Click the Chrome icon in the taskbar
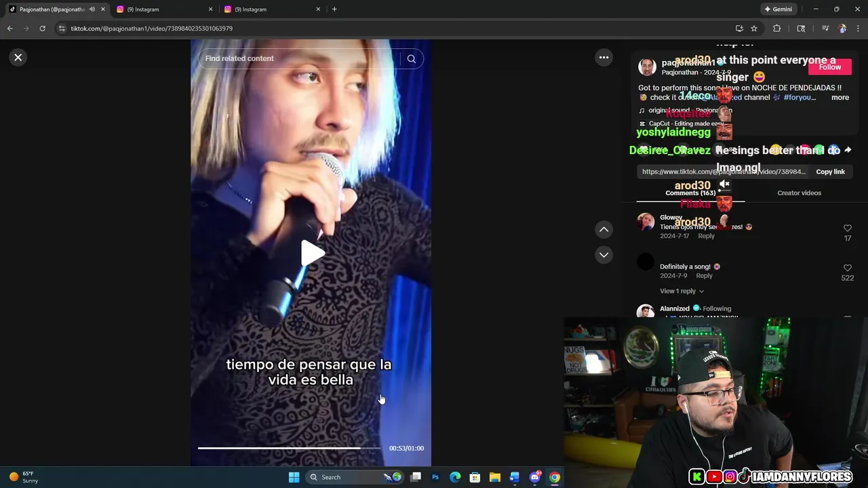 [x=555, y=477]
